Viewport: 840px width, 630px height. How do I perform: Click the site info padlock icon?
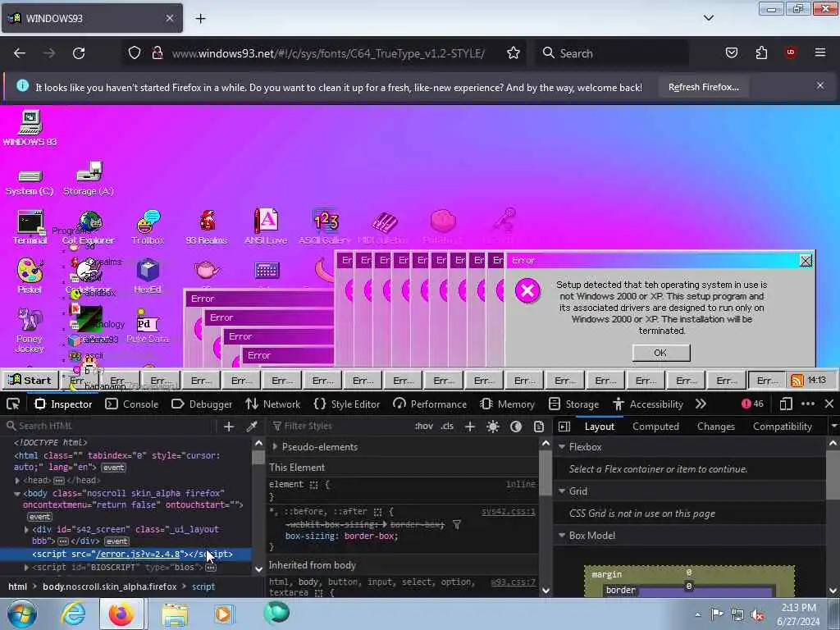(157, 53)
